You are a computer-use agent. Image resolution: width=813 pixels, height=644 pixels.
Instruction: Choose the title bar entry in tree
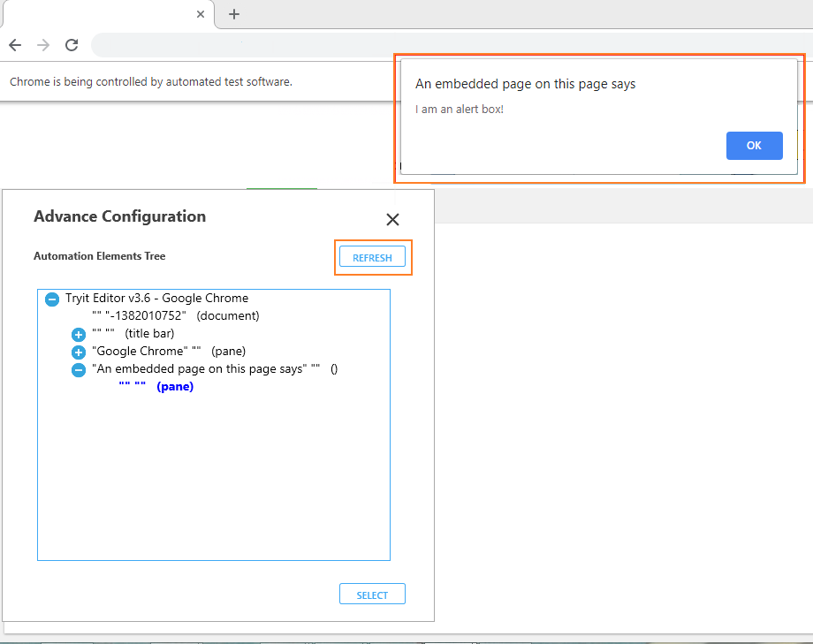[133, 334]
